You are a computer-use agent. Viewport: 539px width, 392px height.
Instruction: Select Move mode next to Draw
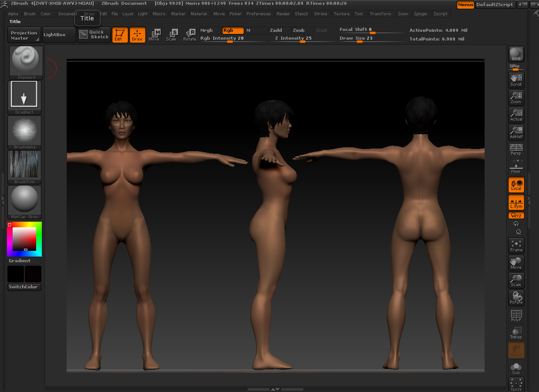(x=154, y=35)
